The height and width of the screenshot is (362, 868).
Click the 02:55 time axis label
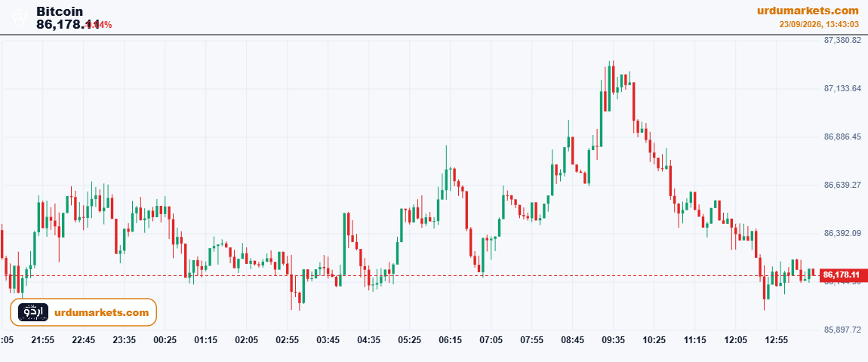coord(288,339)
